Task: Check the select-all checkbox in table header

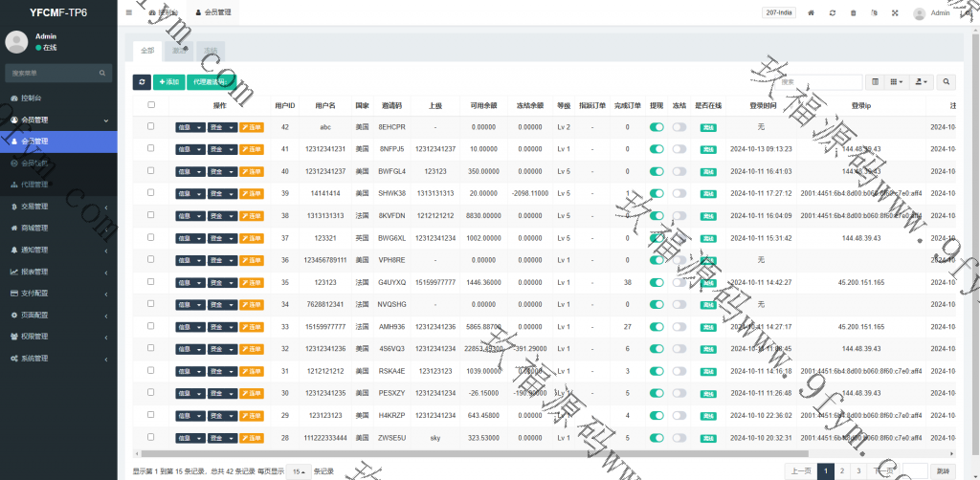Action: pyautogui.click(x=150, y=105)
